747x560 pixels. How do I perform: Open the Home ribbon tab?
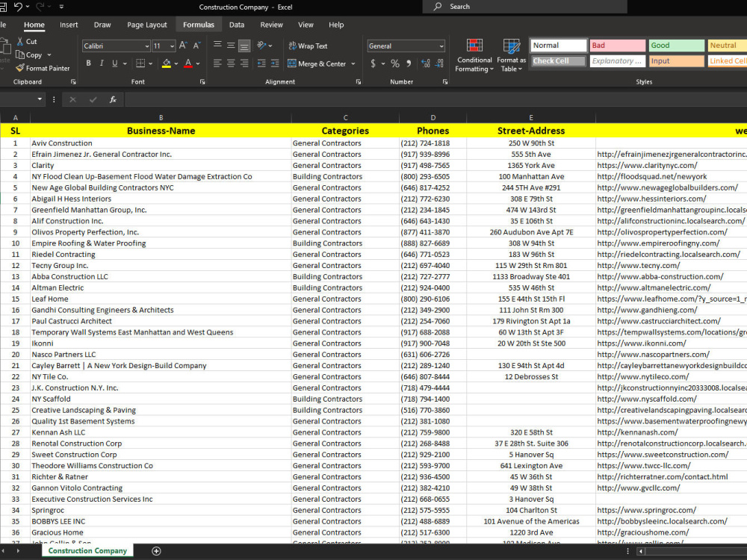(34, 25)
